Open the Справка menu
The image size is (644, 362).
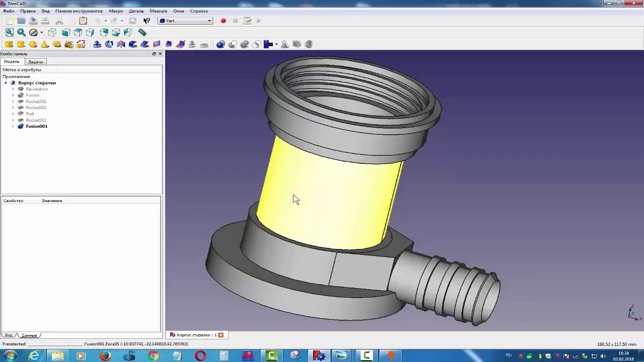pyautogui.click(x=199, y=11)
